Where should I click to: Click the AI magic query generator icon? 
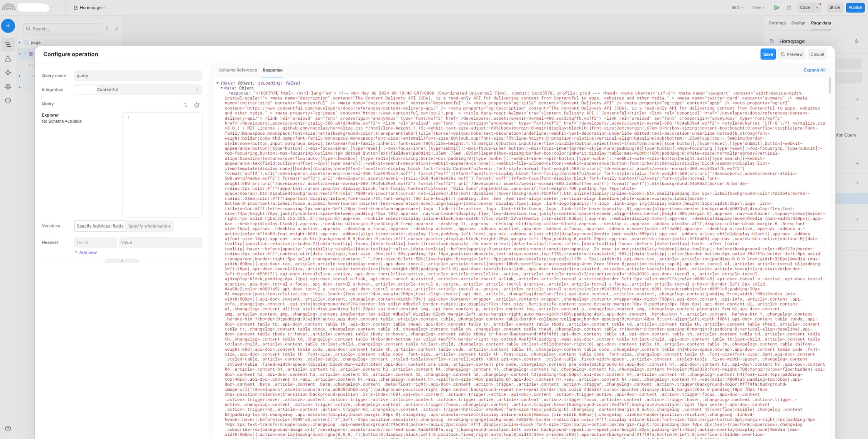click(197, 105)
